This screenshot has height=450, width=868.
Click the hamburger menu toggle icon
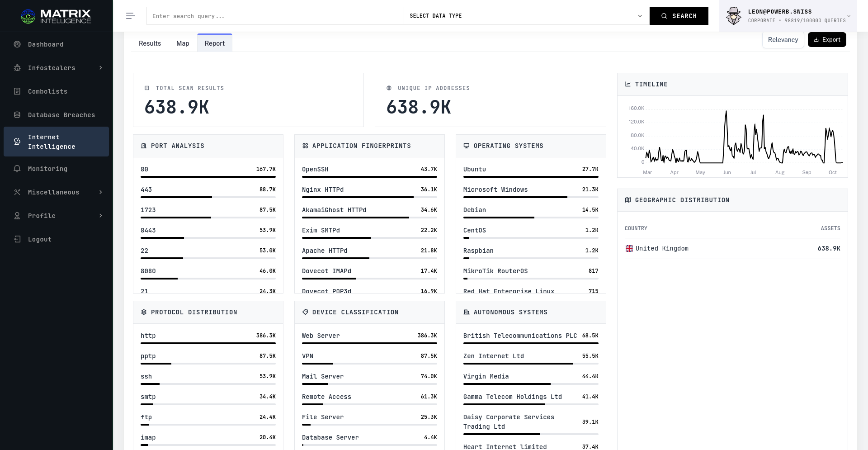[x=130, y=16]
